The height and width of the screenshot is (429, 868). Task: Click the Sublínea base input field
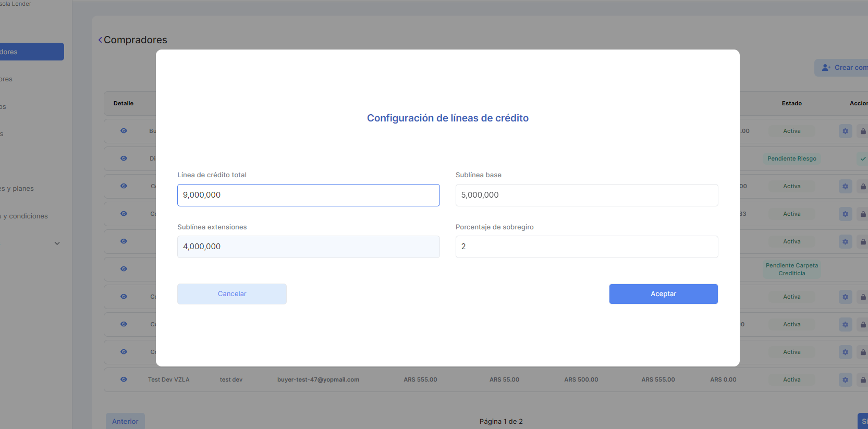point(586,195)
